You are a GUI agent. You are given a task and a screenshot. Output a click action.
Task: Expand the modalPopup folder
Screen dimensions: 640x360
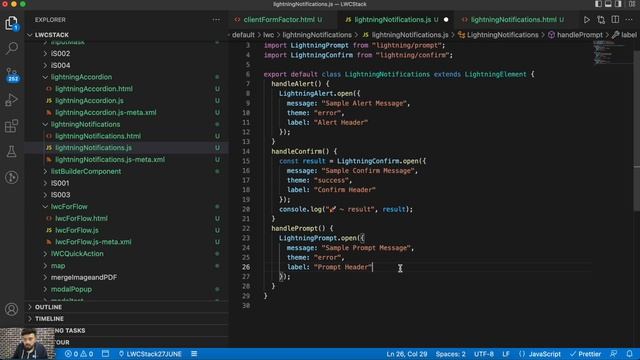71,289
